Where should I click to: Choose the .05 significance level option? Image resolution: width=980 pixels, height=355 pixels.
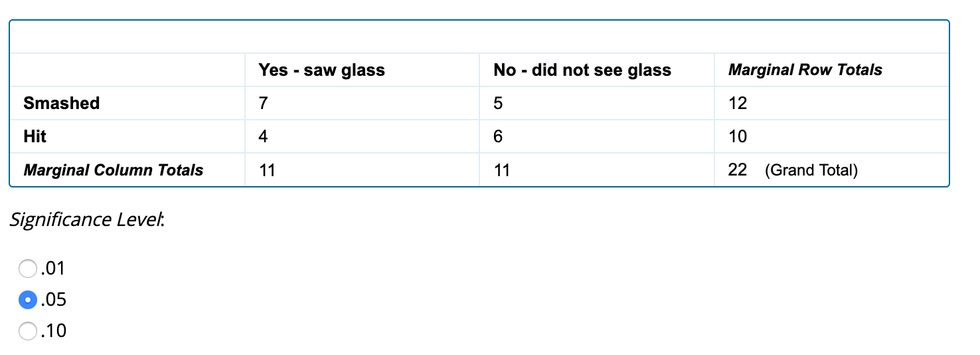[28, 300]
